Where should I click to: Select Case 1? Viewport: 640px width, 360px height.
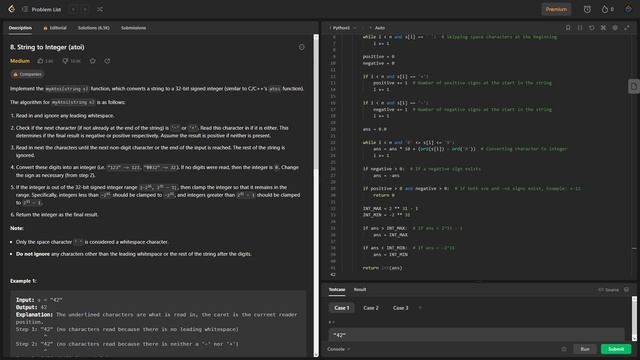coord(342,308)
